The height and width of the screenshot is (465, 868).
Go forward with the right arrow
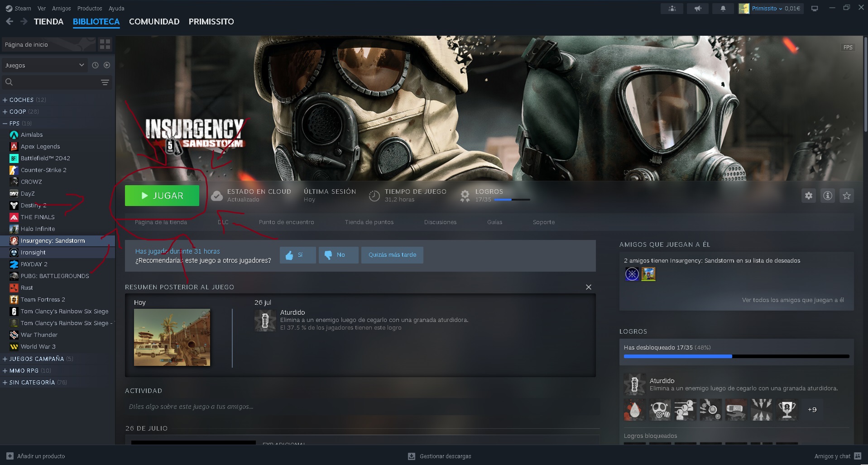coord(24,21)
